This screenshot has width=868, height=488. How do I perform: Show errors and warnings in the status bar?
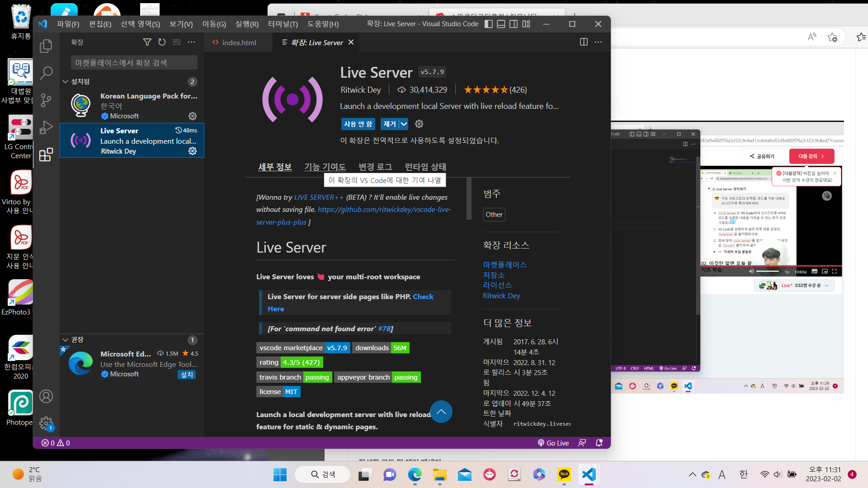click(x=56, y=443)
